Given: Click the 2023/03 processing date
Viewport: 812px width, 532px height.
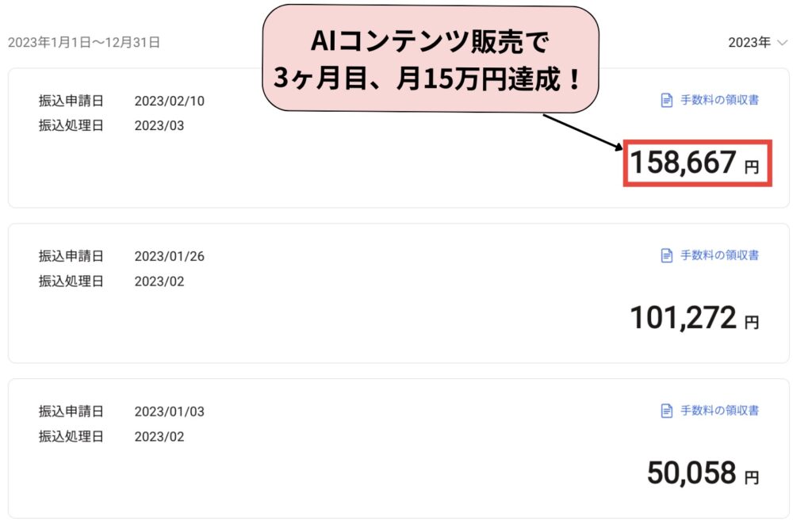Looking at the screenshot, I should pyautogui.click(x=159, y=125).
